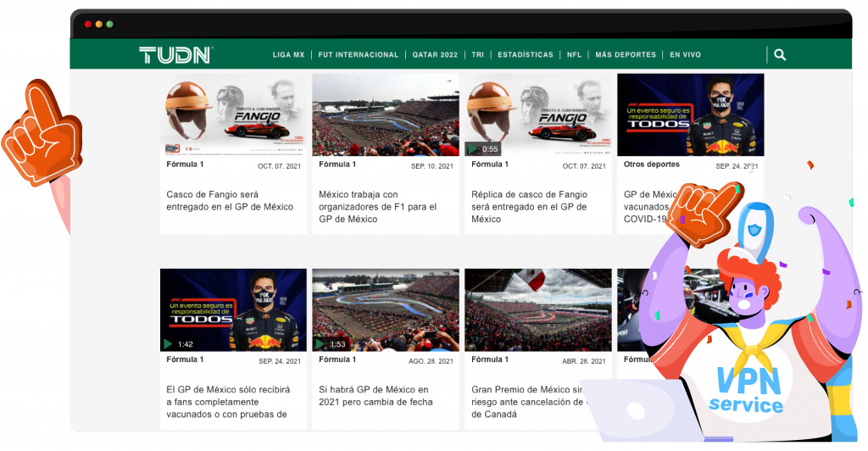Click Fórmula 1 tag on AGO. 28. 2021 card

click(x=337, y=359)
